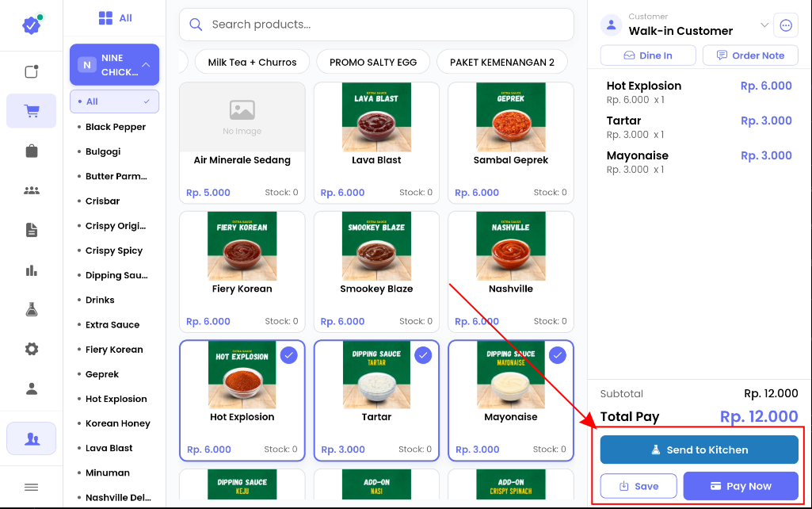The width and height of the screenshot is (812, 509).
Task: Choose Hot Explosion category in sidebar
Action: pos(116,399)
